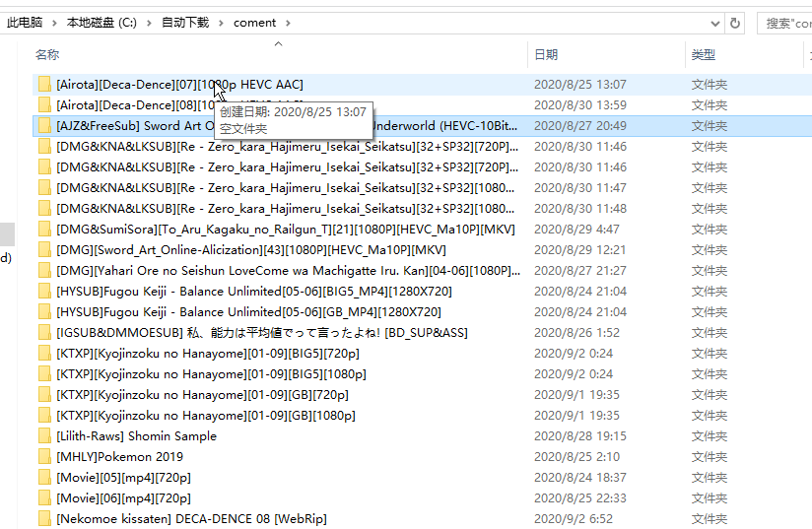Screen dimensions: 812x529
Task: Click folder icon of [DMG][Sword_Art_Online-Alicization] folder
Action: pyautogui.click(x=44, y=250)
